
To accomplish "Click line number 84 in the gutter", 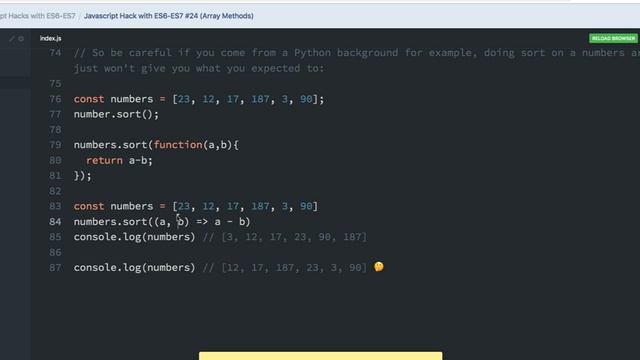I will tap(55, 222).
